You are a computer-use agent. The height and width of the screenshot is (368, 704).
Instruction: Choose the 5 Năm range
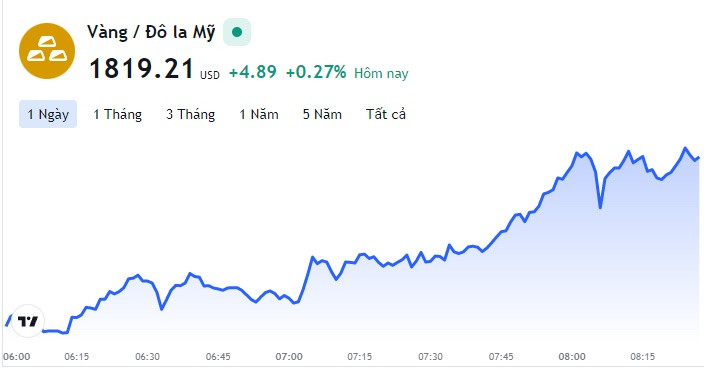322,114
